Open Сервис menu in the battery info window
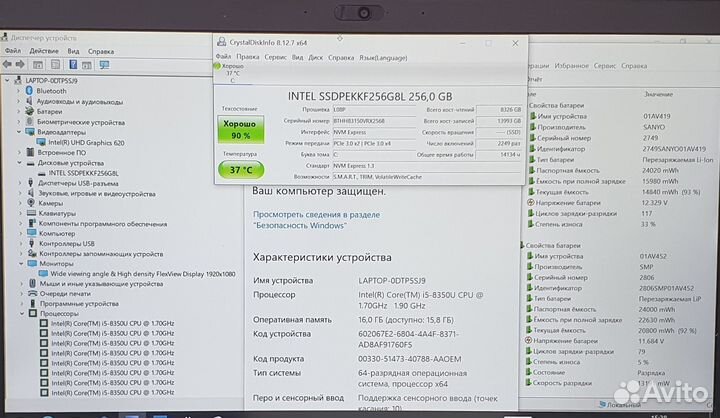The height and width of the screenshot is (418, 720). click(x=604, y=66)
